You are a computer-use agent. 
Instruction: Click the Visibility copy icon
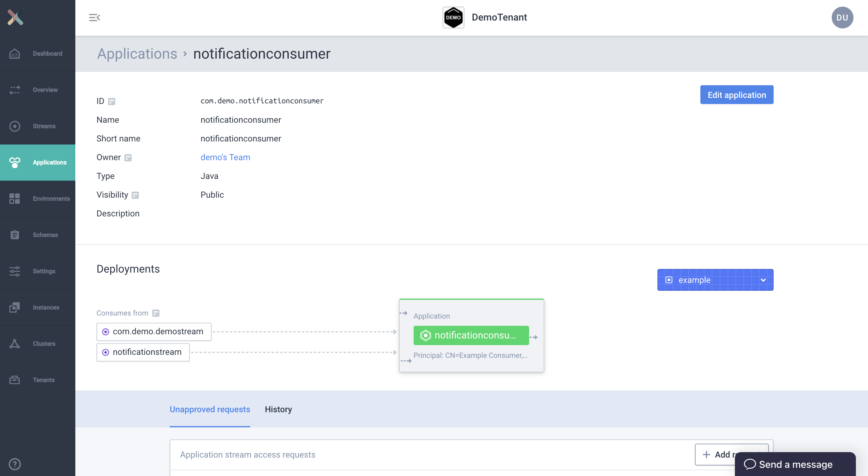(x=134, y=194)
